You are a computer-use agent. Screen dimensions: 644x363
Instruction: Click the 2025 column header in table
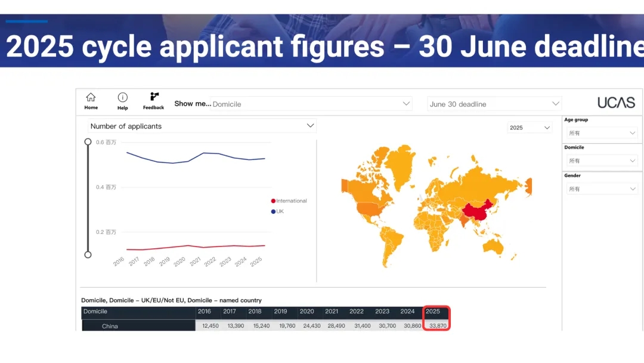[436, 312]
